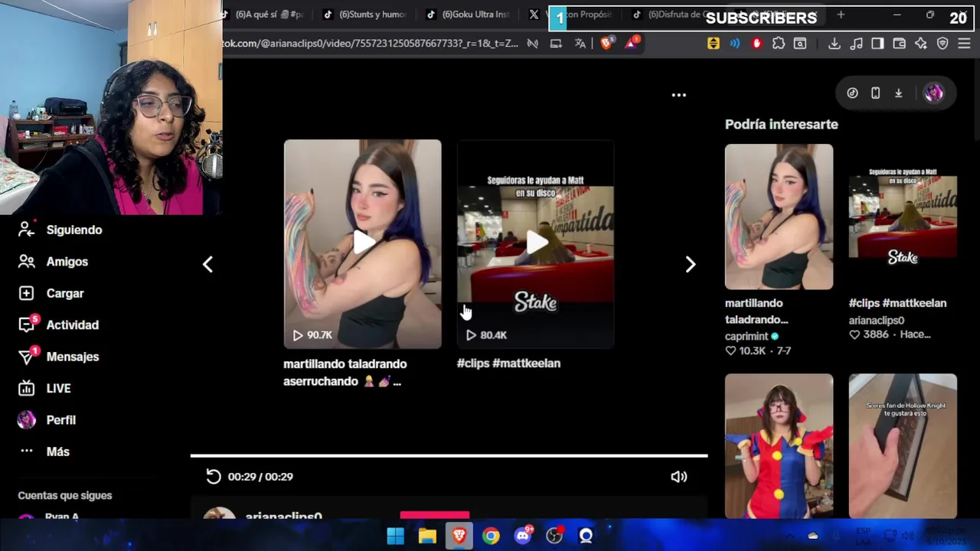This screenshot has height=551, width=980.
Task: Replay the video with the restart icon
Action: pos(213,477)
